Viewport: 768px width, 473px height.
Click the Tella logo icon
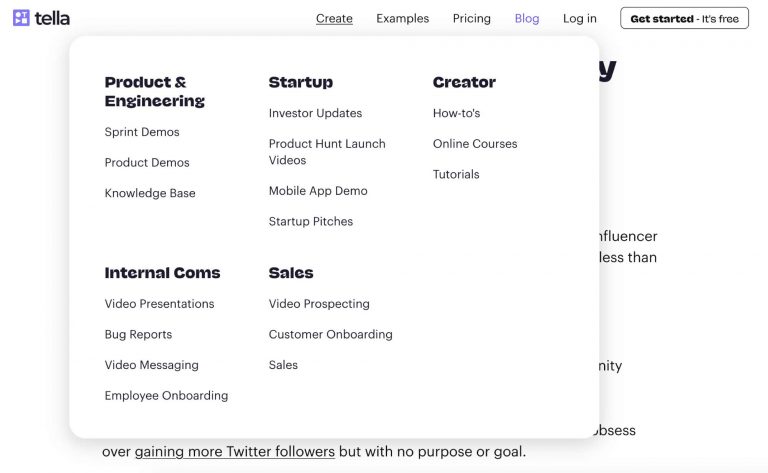click(21, 18)
